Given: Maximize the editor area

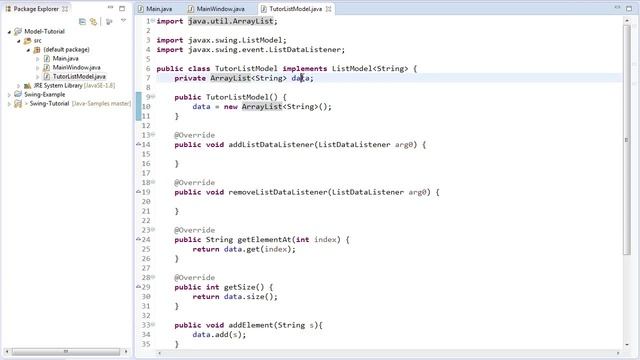Looking at the screenshot, I should pos(629,8).
